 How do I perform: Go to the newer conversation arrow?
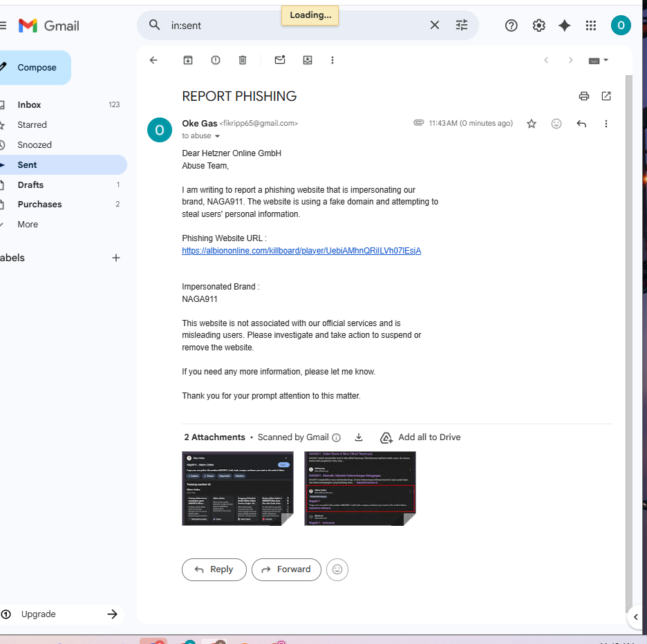pos(546,60)
